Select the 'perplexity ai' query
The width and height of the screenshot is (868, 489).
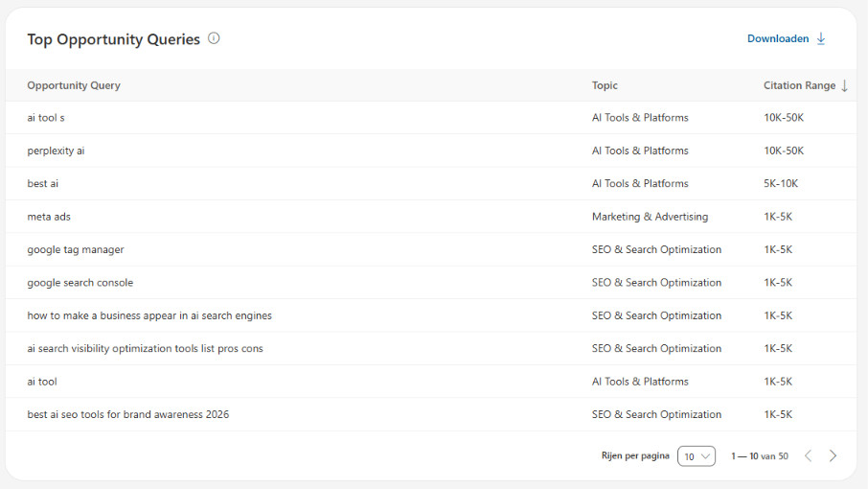point(56,151)
